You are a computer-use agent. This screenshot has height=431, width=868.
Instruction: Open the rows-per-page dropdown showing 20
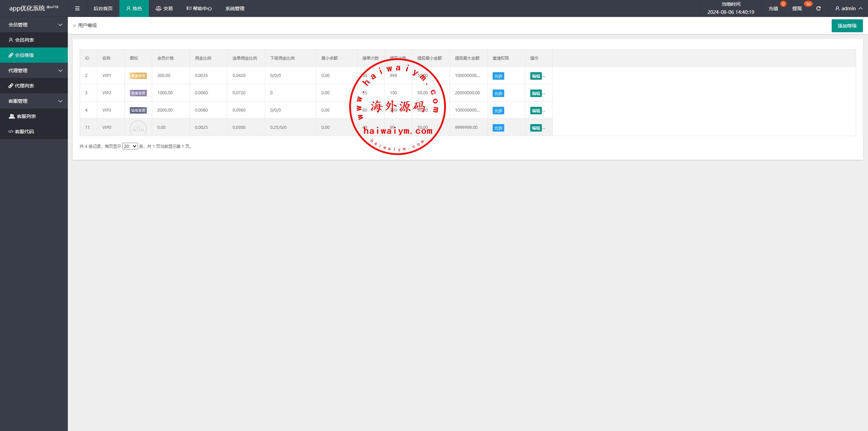click(130, 146)
